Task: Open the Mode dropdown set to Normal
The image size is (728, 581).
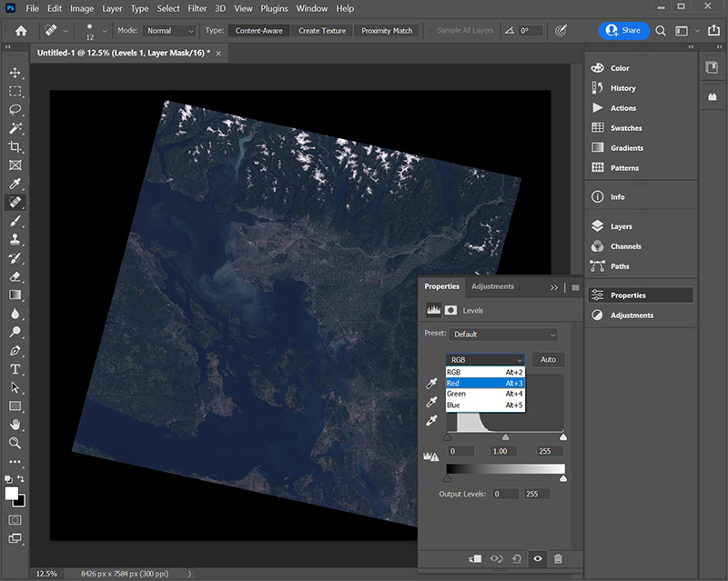Action: tap(170, 31)
